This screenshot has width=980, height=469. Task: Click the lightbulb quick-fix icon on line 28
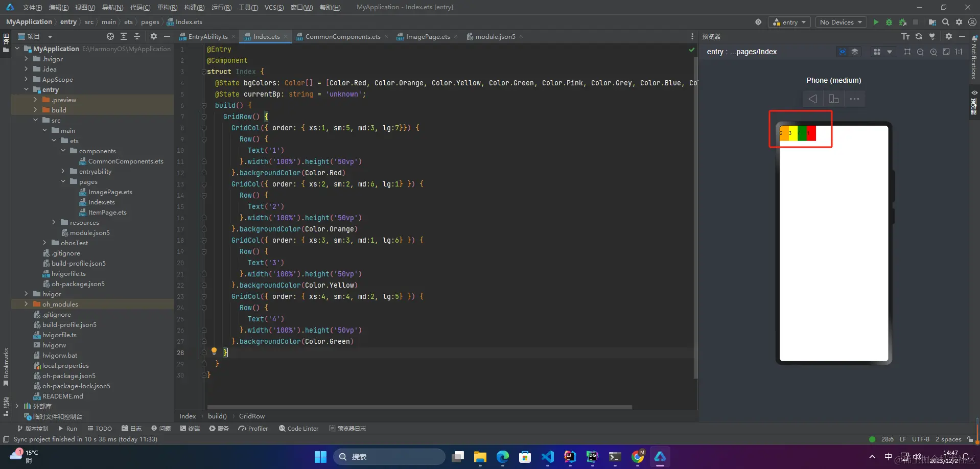click(x=214, y=351)
